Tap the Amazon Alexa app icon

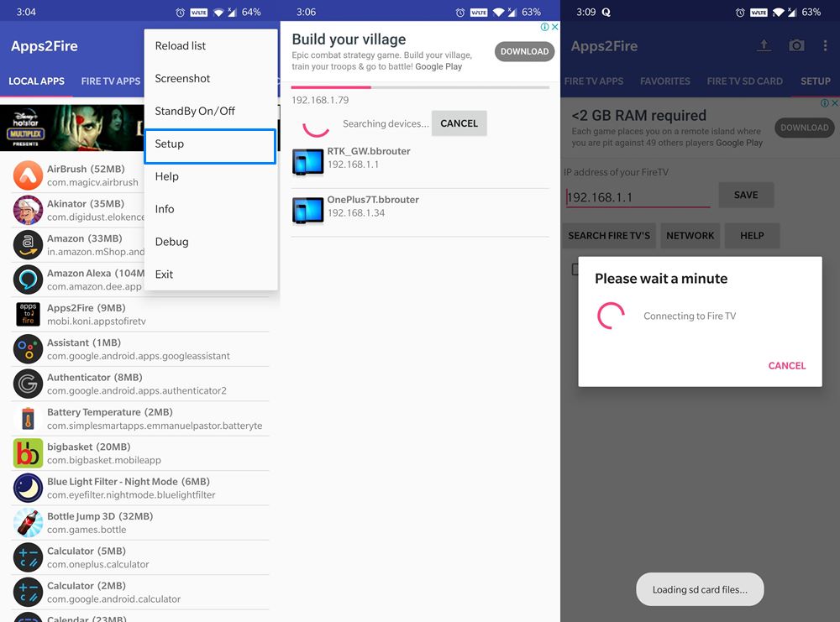click(x=28, y=280)
